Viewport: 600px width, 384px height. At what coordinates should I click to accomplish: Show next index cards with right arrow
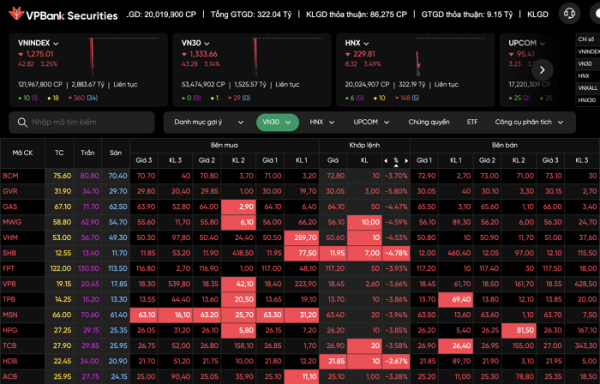click(x=542, y=70)
